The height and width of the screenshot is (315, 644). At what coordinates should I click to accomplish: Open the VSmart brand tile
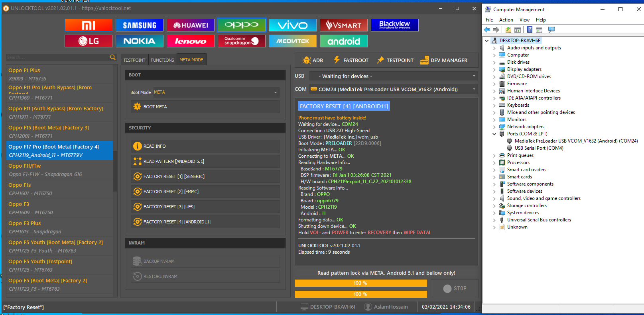click(x=344, y=25)
